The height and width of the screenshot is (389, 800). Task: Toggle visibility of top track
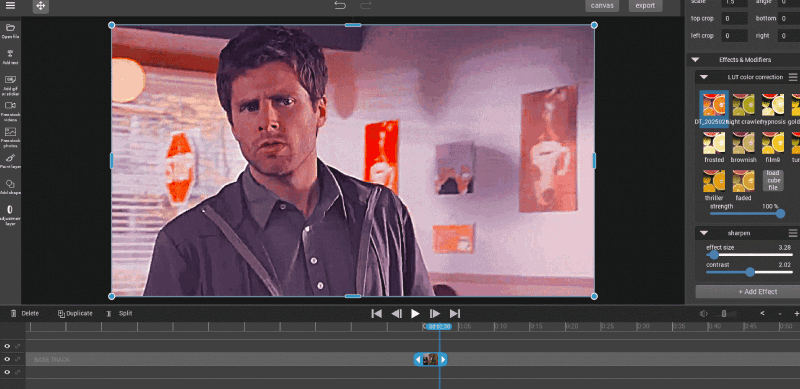[7, 346]
